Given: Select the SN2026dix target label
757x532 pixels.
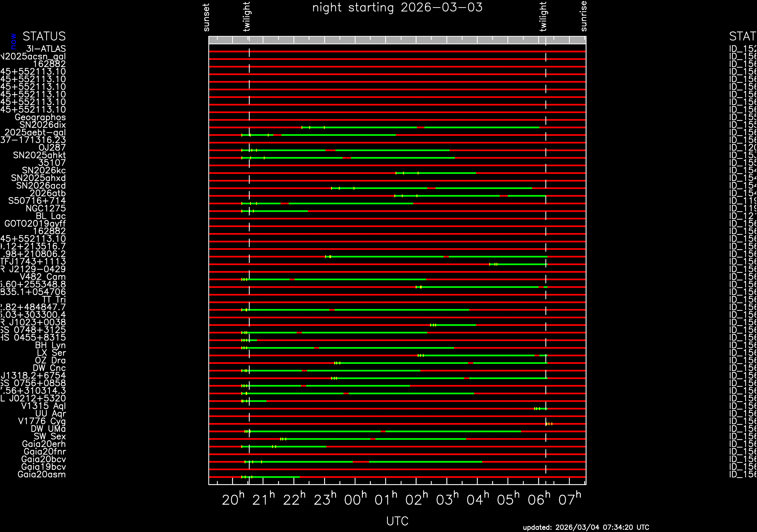Looking at the screenshot, I should [42, 125].
